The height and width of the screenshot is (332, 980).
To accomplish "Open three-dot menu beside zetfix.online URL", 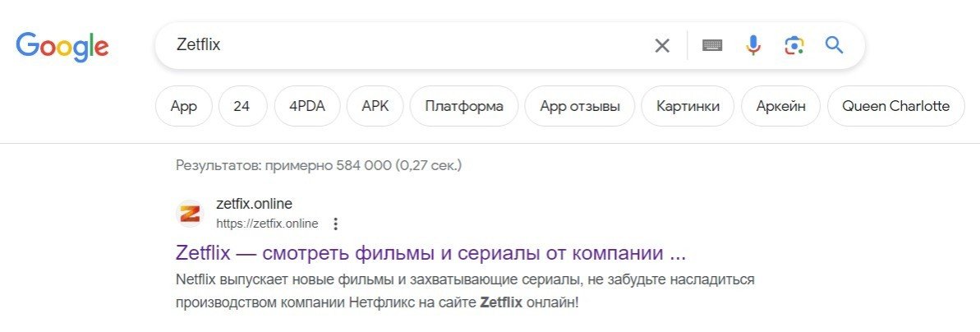I will point(336,224).
